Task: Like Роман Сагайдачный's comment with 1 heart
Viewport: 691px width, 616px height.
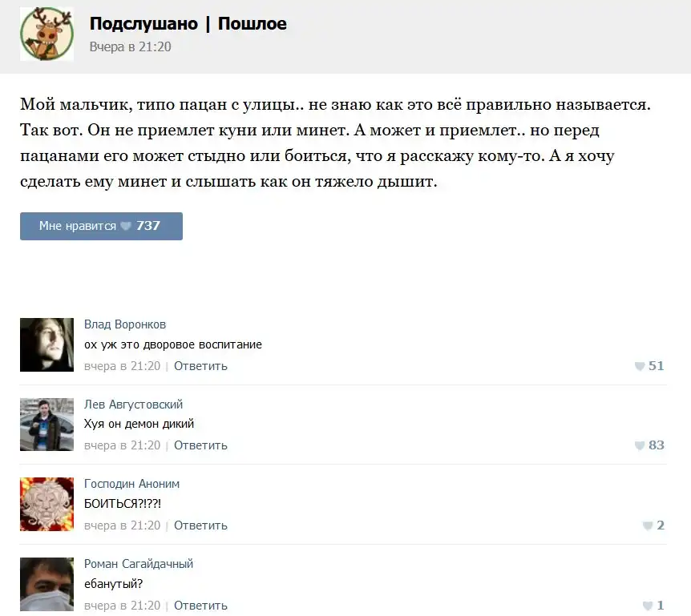Action: pos(653,606)
